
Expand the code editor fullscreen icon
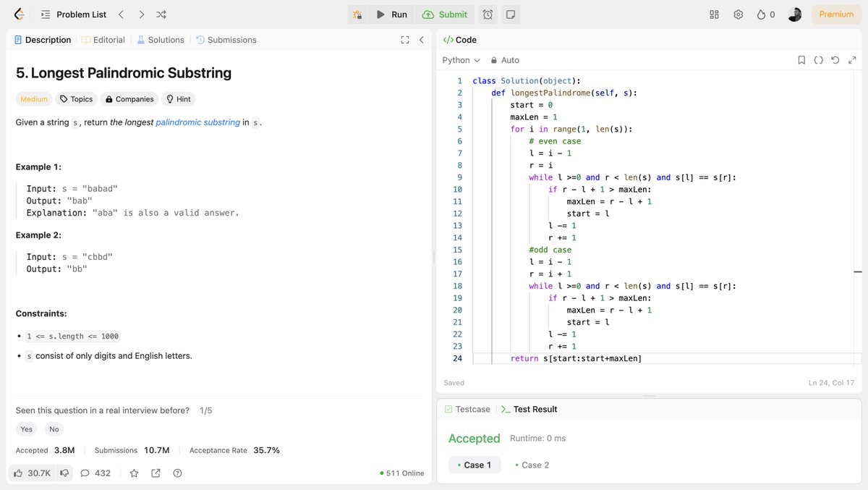tap(851, 60)
